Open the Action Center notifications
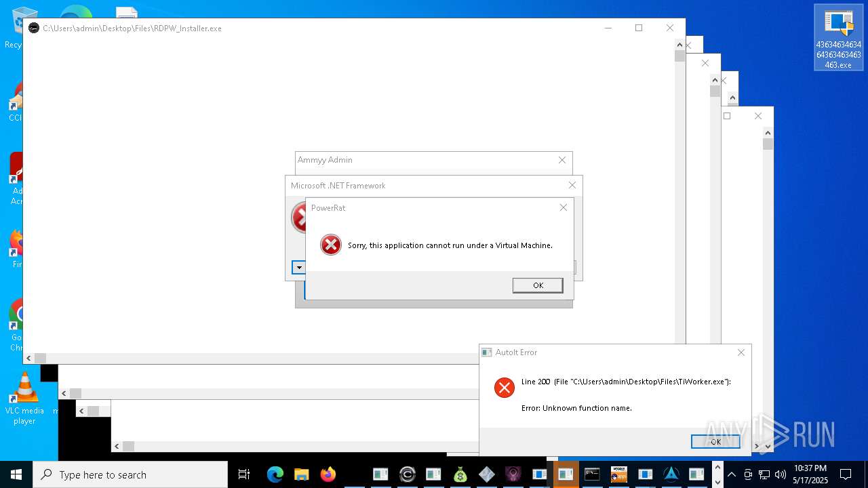868x488 pixels. 846,474
